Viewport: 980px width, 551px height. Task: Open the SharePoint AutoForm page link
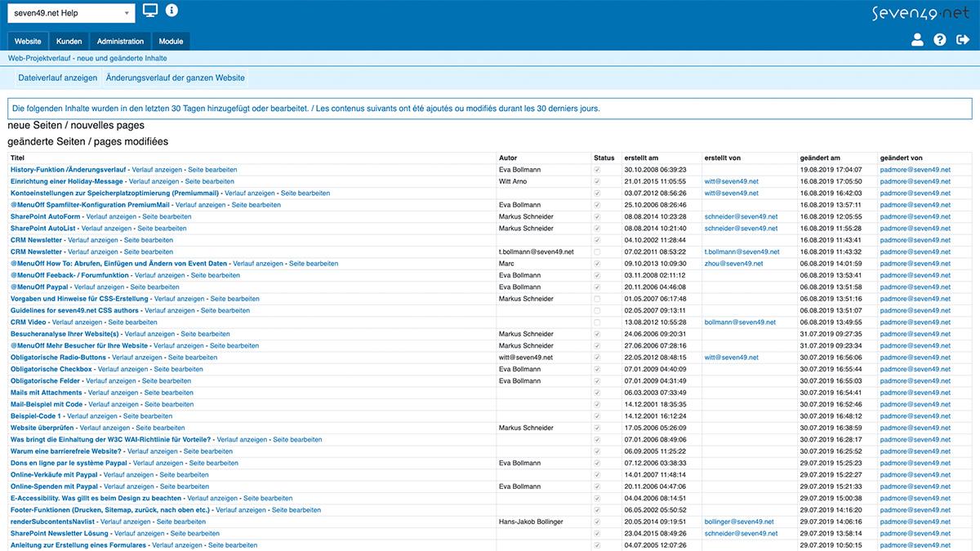tap(45, 217)
